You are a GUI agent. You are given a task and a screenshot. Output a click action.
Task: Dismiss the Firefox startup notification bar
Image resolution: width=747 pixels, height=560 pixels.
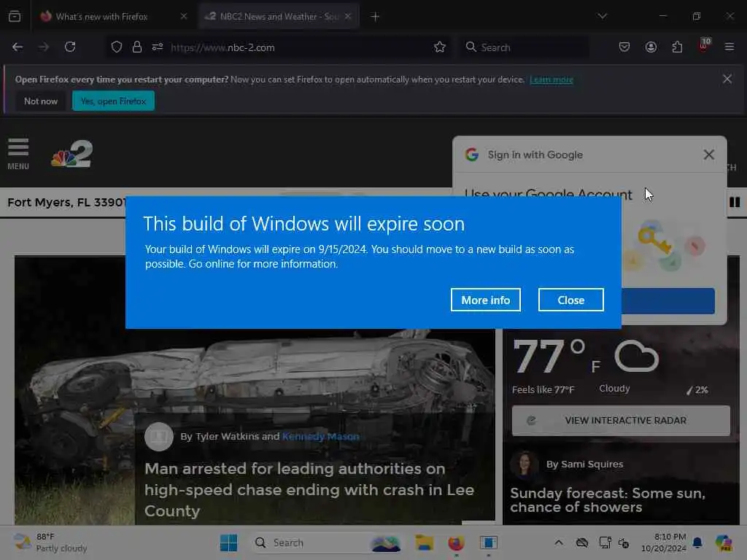(x=727, y=79)
